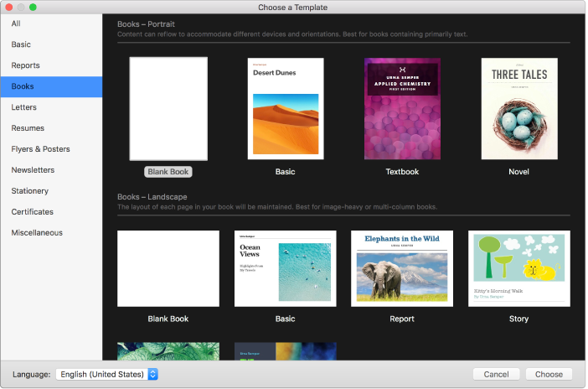
Task: Select the Books category
Action: 51,86
